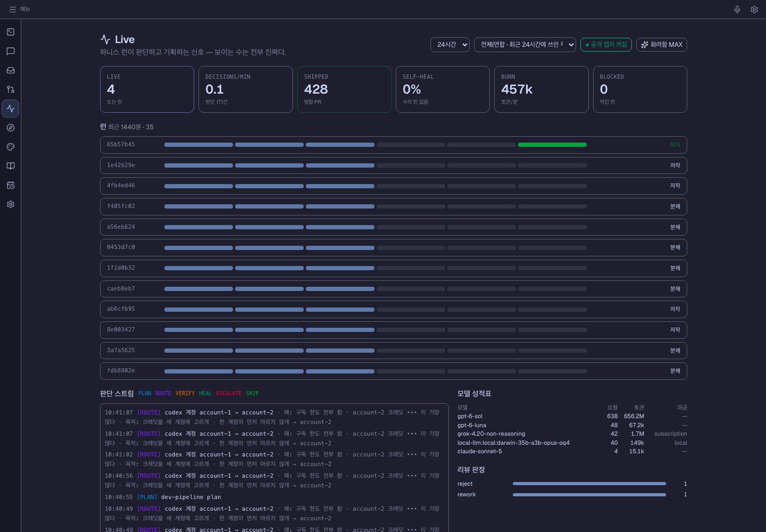Screen dimensions: 766x532
Task: Select the LIVE stat card
Action: point(147,89)
